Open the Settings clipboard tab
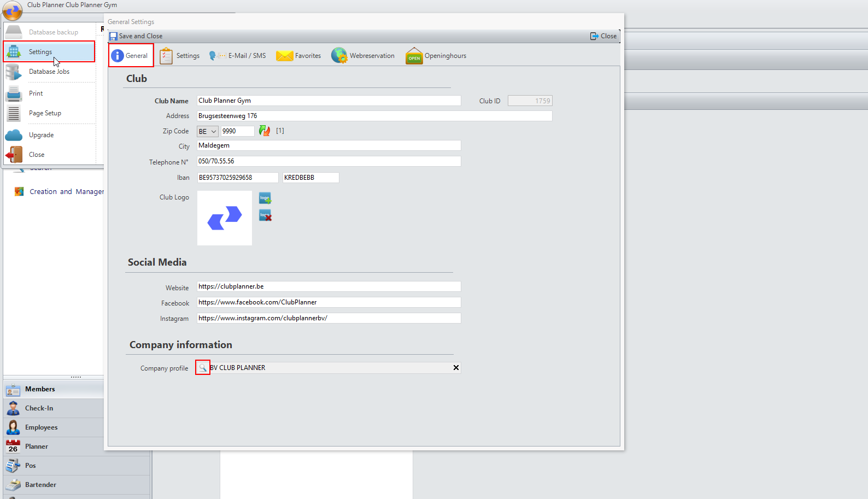The width and height of the screenshot is (868, 499). 180,56
